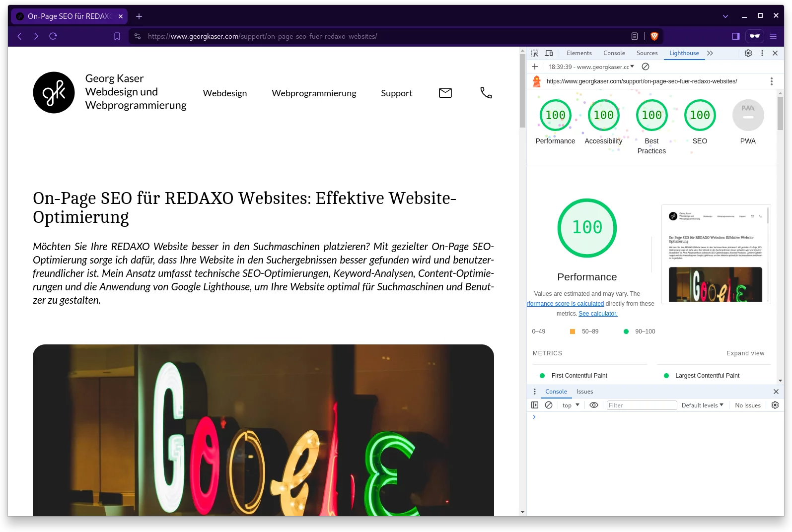Open site info icon in address bar
The image size is (792, 532).
click(138, 36)
